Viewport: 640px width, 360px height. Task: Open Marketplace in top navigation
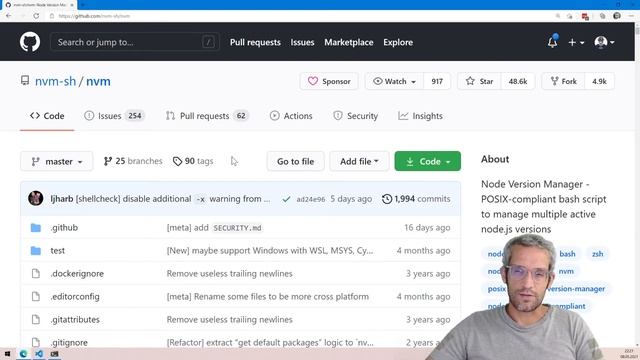click(x=349, y=42)
